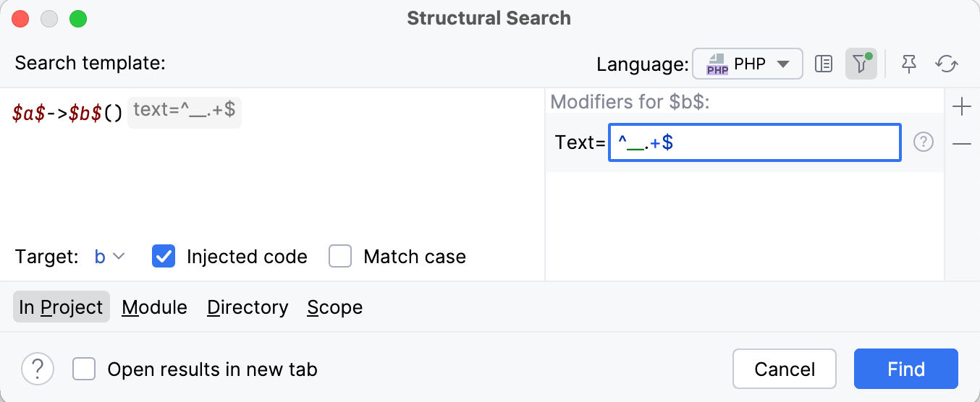Pin the Structural Search dialog
This screenshot has width=980, height=402.
pyautogui.click(x=909, y=64)
